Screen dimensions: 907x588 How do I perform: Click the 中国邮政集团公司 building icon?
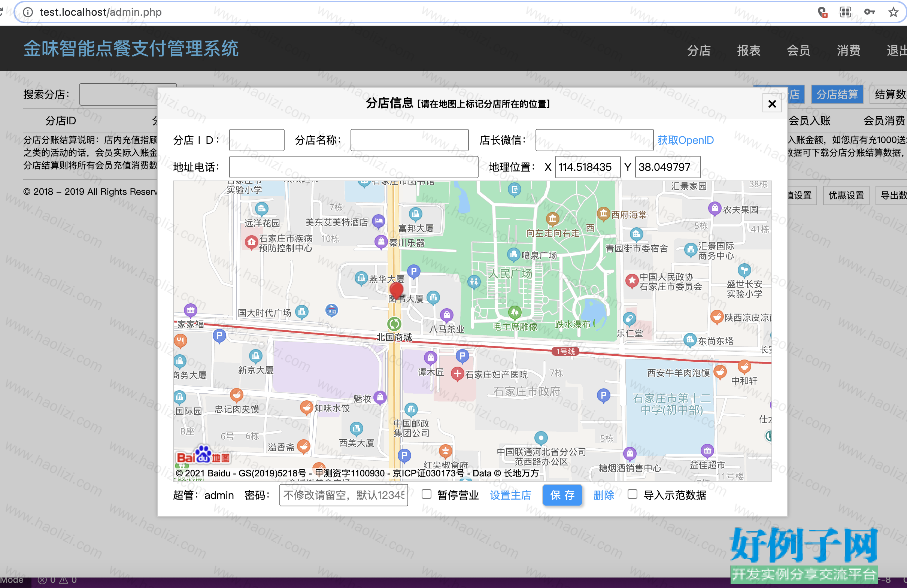pos(411,410)
